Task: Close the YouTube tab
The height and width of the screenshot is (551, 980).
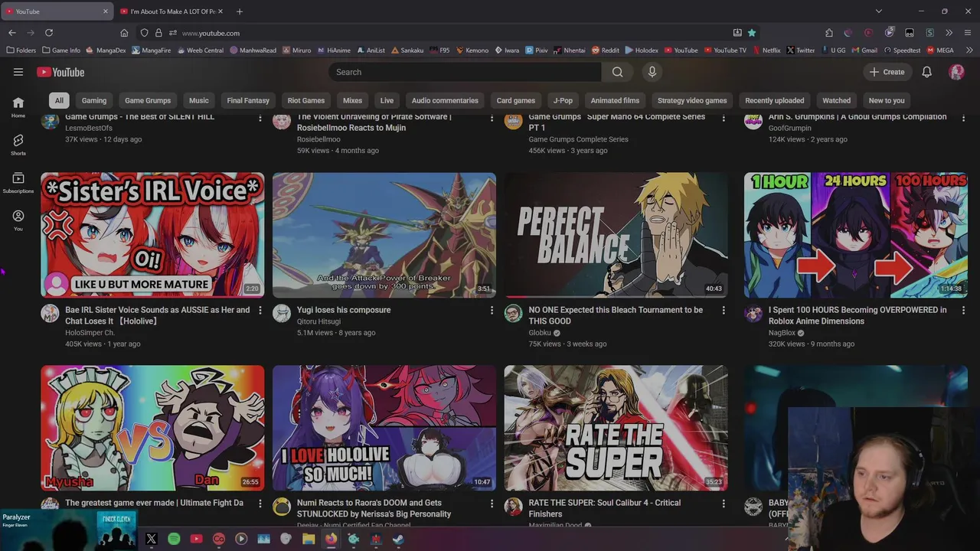Action: 106,11
